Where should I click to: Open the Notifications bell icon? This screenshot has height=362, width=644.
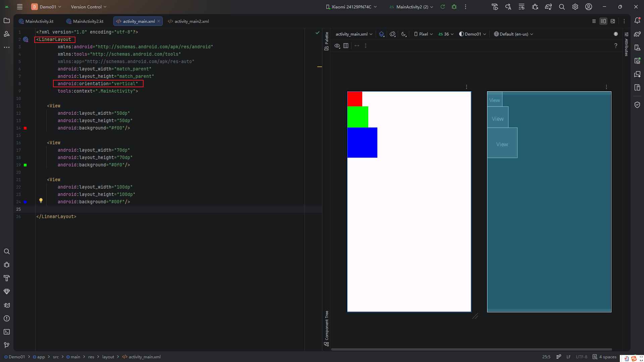point(637,21)
